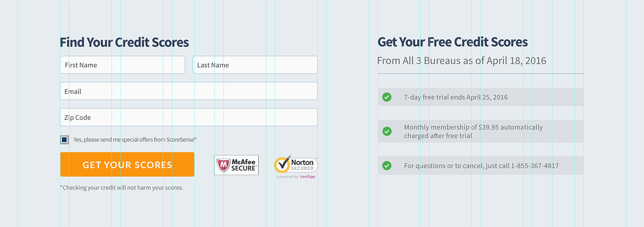Click the McAfee Secure badge
Image resolution: width=644 pixels, height=227 pixels.
(236, 165)
